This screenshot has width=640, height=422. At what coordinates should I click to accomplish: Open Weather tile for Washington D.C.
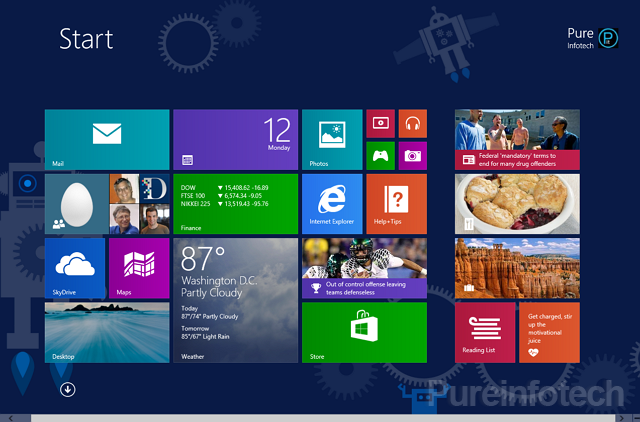(x=235, y=299)
